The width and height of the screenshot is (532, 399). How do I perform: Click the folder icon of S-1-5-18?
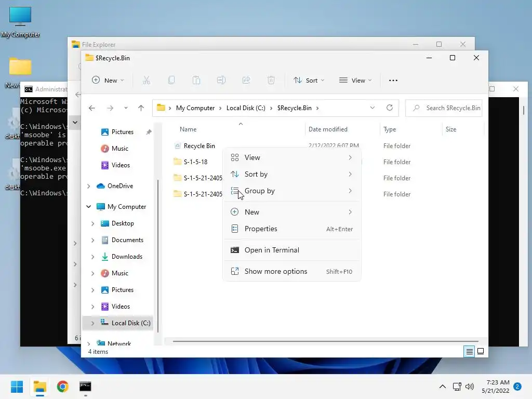click(177, 162)
